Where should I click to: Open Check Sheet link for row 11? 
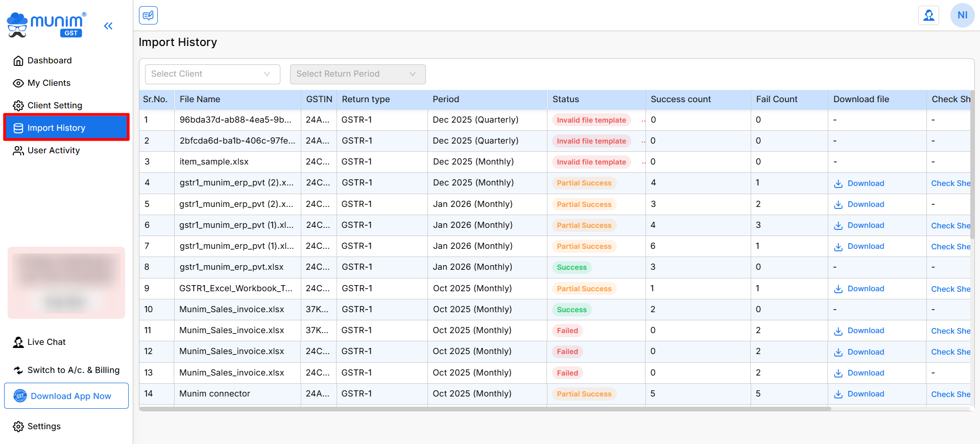coord(950,331)
